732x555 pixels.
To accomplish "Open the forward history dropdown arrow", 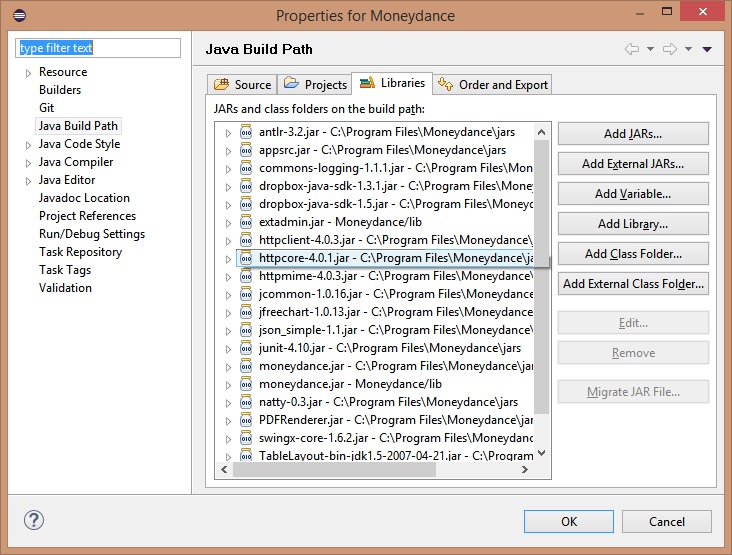I will pyautogui.click(x=688, y=49).
